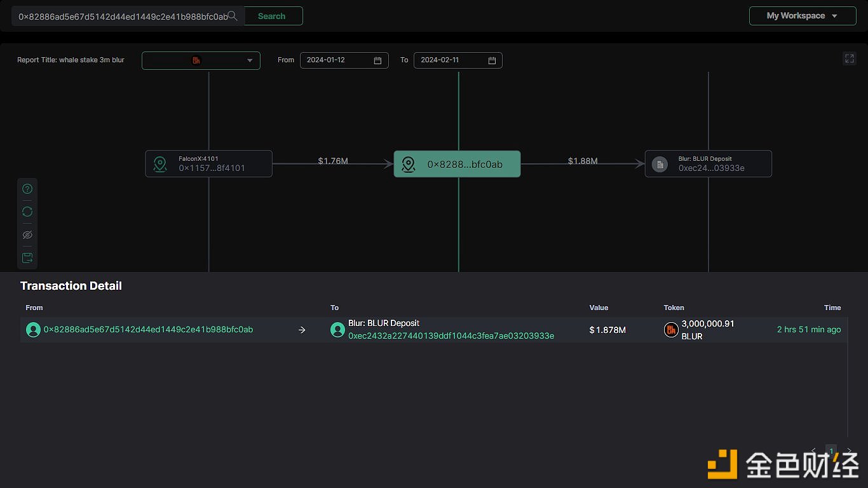The image size is (868, 488).
Task: Click the green Search button
Action: (272, 16)
